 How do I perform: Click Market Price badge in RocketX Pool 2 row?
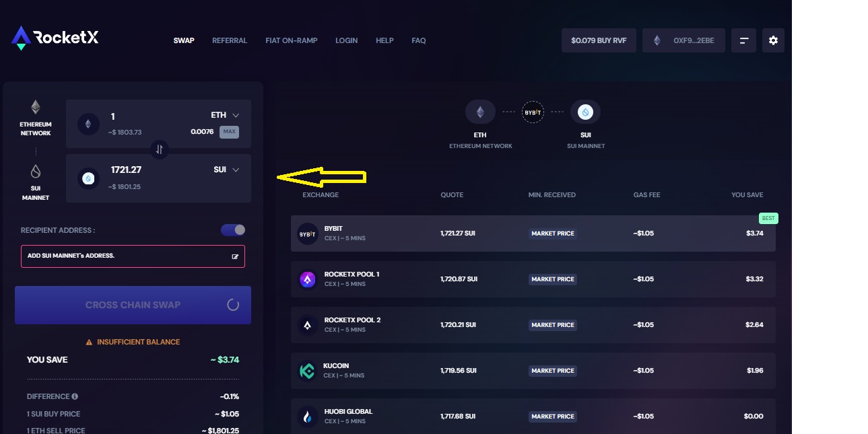tap(553, 325)
